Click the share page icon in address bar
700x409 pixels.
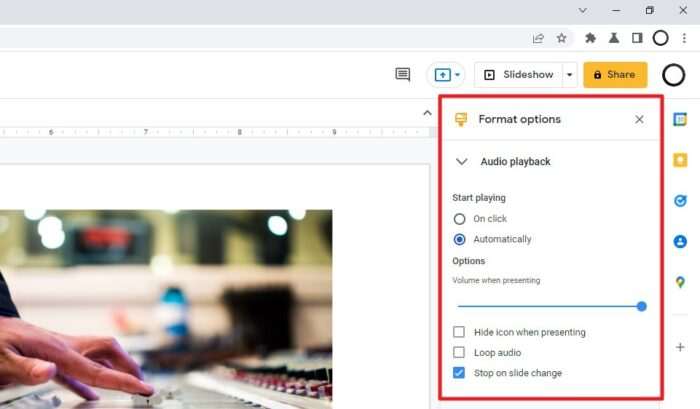coord(538,38)
